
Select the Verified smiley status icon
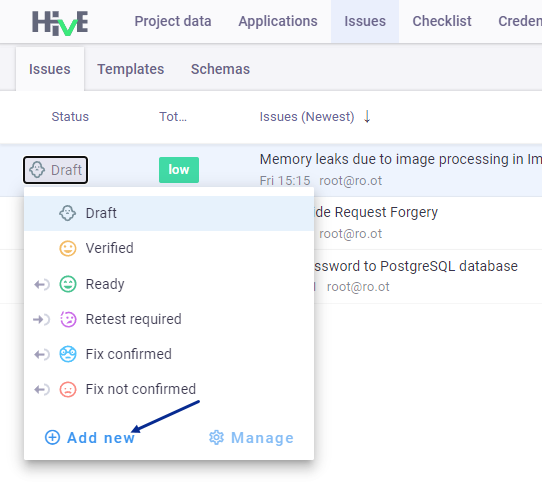(x=68, y=249)
